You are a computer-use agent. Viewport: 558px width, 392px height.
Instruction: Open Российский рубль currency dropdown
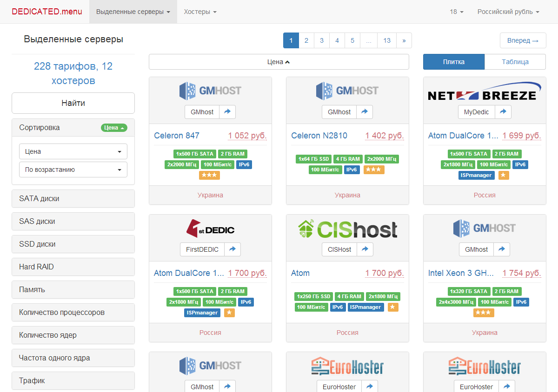pos(508,12)
